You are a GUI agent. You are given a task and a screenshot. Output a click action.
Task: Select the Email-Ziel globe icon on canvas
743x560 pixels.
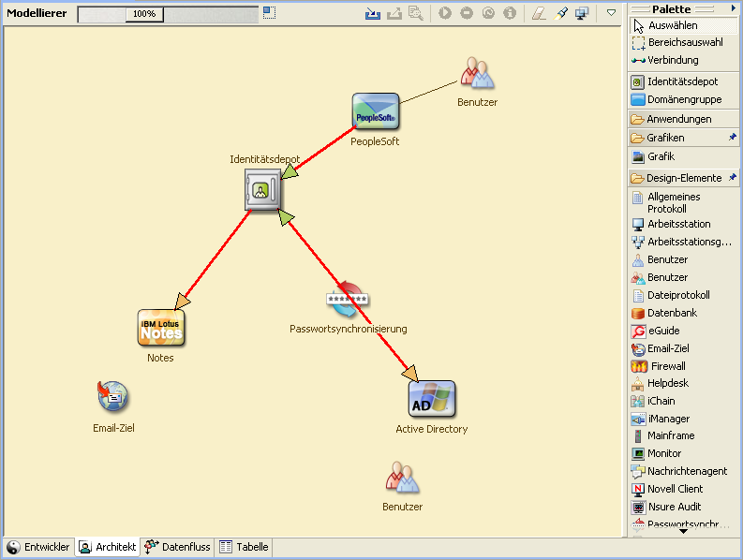(112, 395)
